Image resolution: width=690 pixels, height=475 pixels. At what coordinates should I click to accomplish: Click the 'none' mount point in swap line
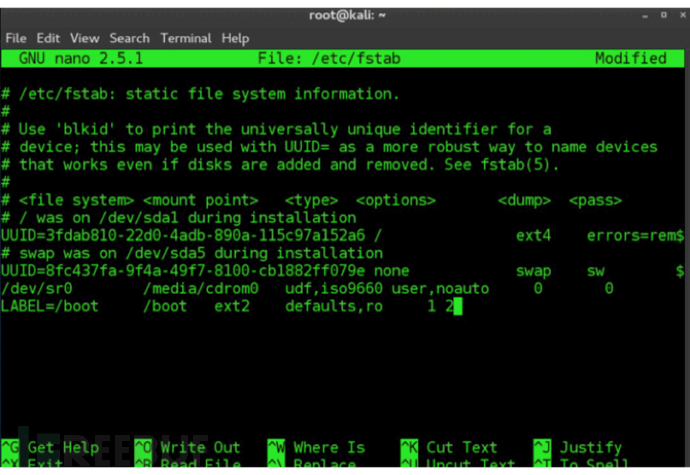[x=392, y=271]
